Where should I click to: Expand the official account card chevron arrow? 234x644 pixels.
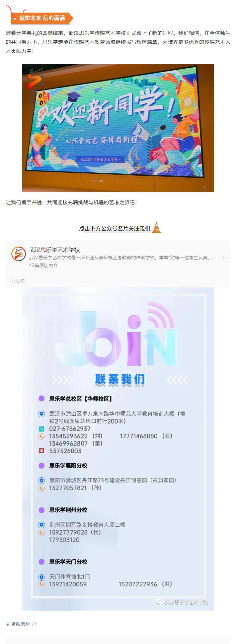tap(223, 258)
